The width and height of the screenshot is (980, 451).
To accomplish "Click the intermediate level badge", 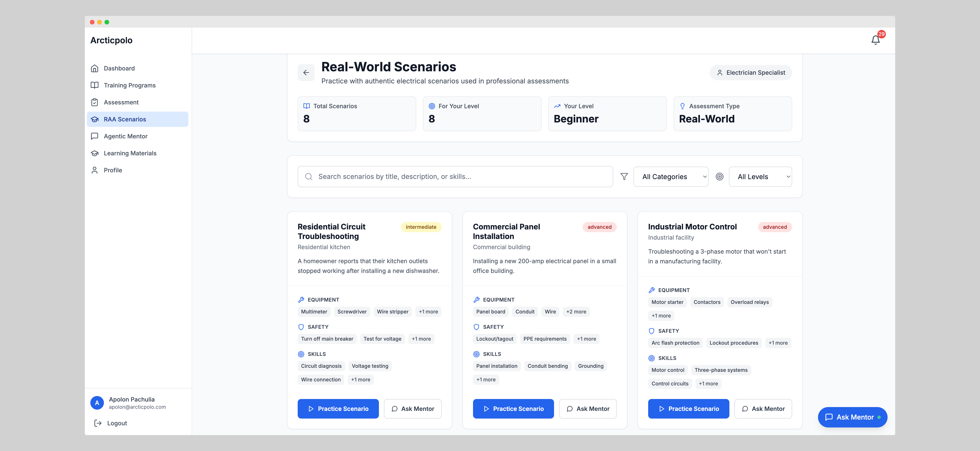I will (421, 227).
